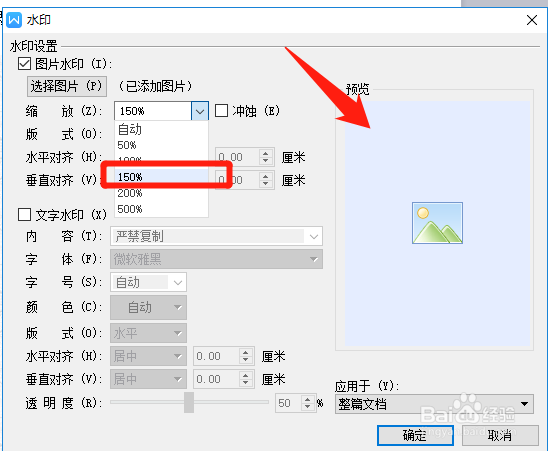Click text horizontal offset 0.00 field
The image size is (548, 451).
click(217, 356)
